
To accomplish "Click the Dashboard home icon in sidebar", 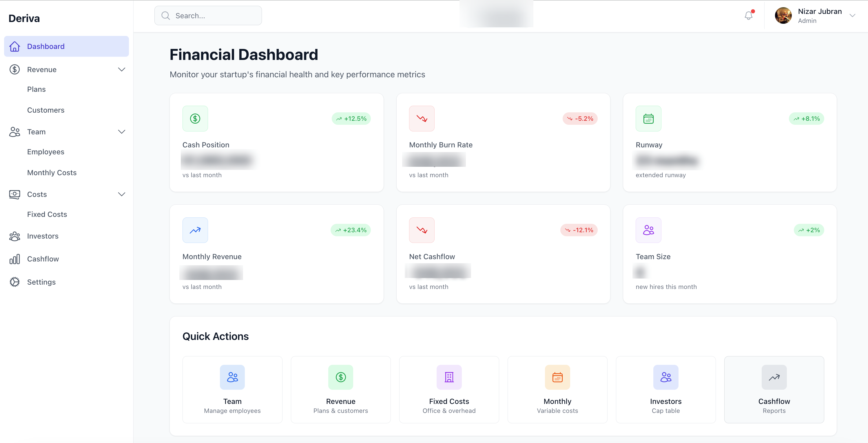I will point(14,46).
